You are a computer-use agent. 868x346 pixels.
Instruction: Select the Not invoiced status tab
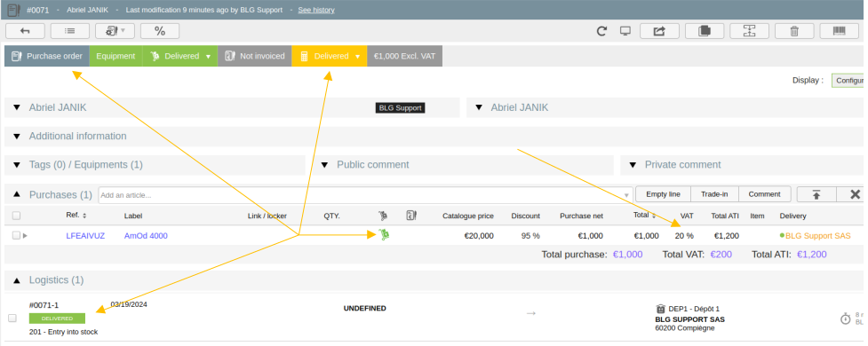(255, 56)
